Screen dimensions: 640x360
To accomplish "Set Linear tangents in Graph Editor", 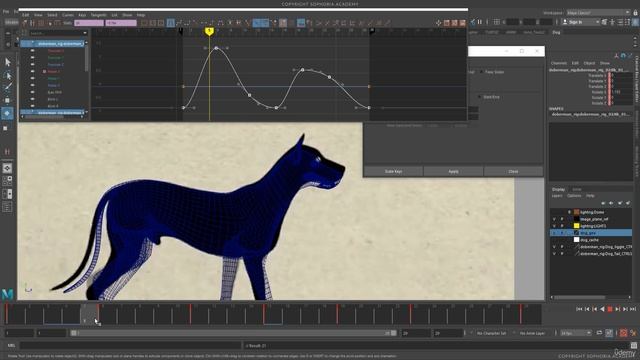I will click(195, 23).
